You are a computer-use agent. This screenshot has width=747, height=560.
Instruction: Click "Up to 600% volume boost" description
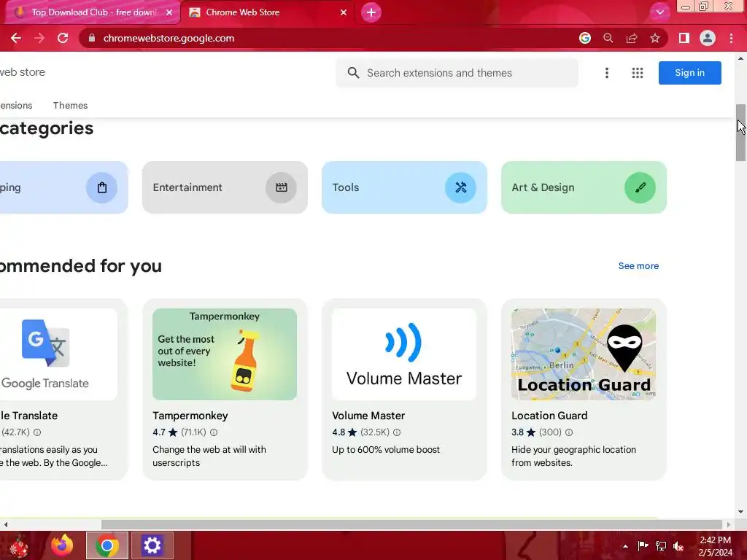(x=386, y=449)
